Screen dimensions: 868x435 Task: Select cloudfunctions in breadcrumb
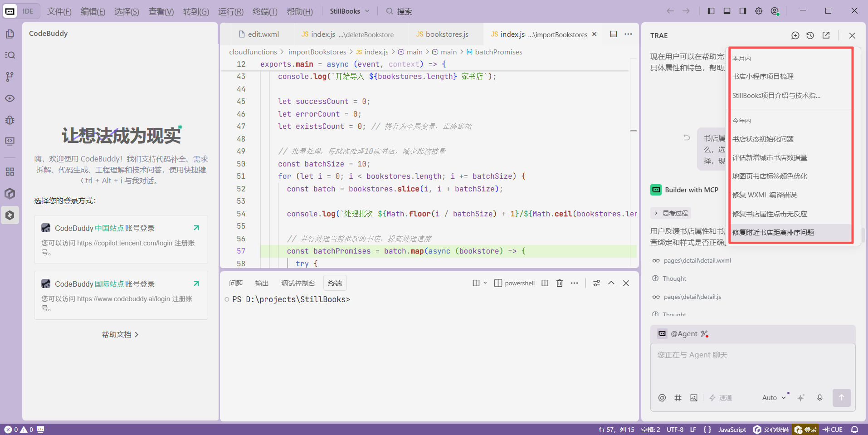click(253, 52)
